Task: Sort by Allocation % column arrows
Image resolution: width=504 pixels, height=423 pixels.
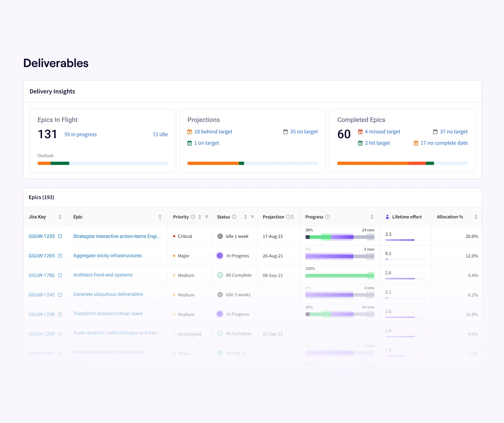Action: click(x=476, y=217)
